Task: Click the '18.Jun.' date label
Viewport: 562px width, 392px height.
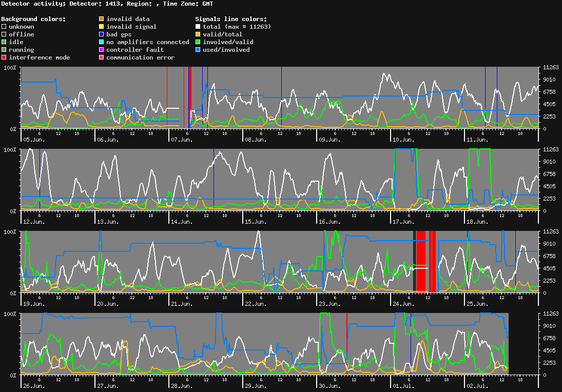Action: pyautogui.click(x=477, y=222)
